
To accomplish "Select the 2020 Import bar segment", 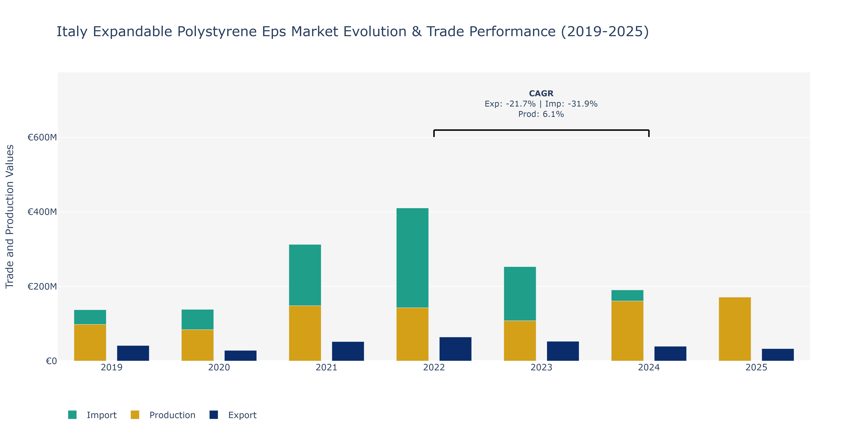I will point(197,319).
